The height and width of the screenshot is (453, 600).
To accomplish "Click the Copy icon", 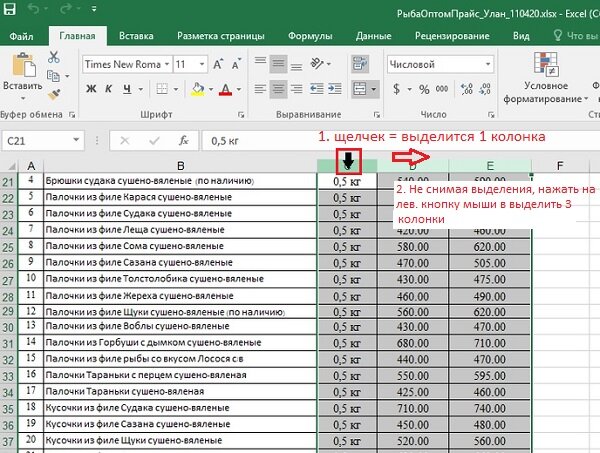I will pos(53,76).
